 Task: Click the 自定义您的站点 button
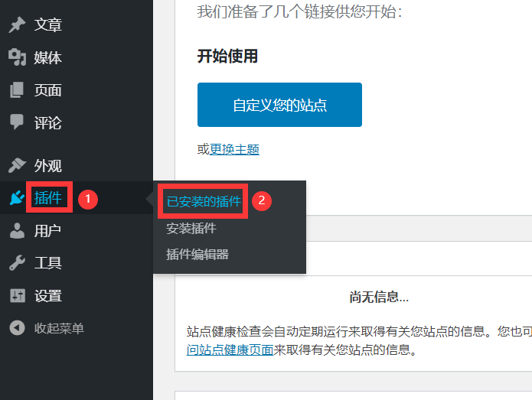tap(279, 105)
